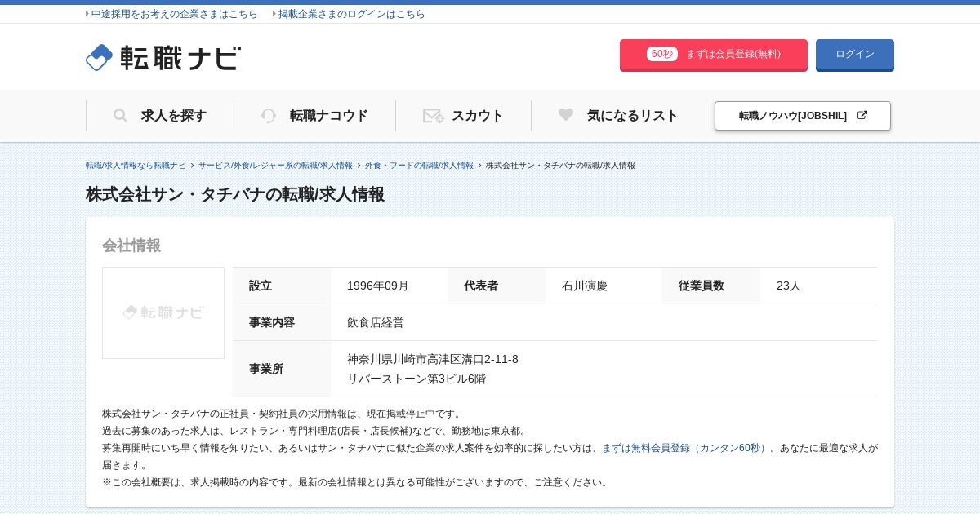Click the 1996年09月 value
This screenshot has width=980, height=514.
[x=378, y=286]
